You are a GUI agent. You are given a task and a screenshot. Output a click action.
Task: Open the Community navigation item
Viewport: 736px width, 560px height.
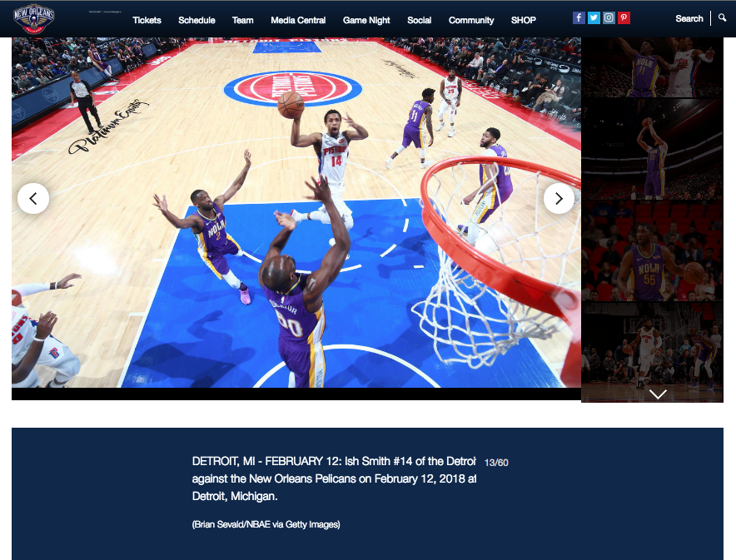[x=471, y=20]
